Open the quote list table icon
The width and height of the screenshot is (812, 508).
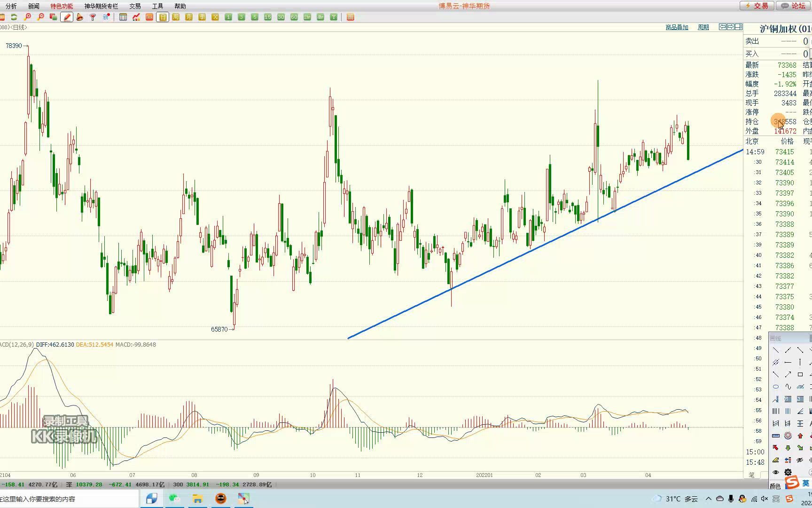[123, 17]
